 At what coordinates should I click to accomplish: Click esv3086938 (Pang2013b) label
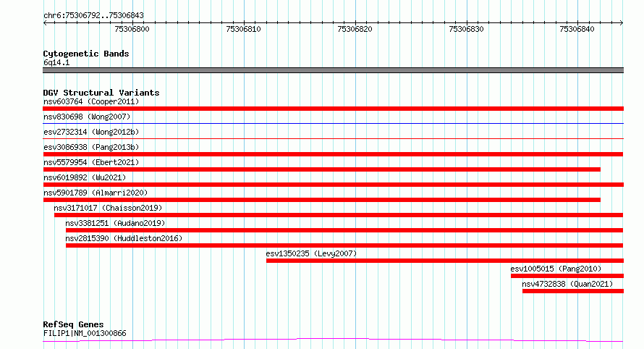point(91,147)
